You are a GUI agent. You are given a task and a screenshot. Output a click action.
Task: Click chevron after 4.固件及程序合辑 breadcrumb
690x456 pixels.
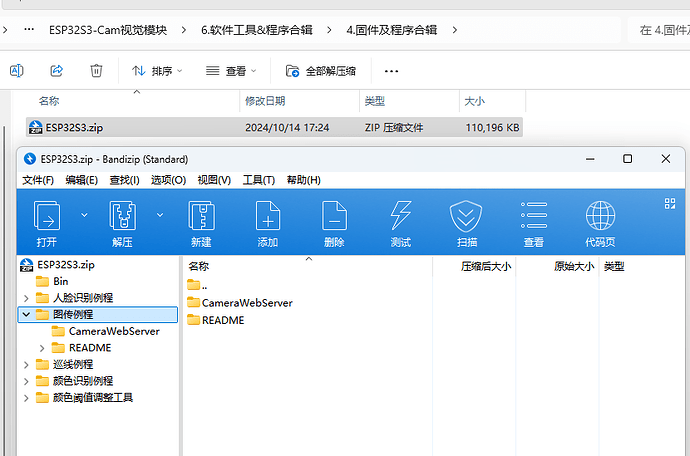click(x=455, y=30)
